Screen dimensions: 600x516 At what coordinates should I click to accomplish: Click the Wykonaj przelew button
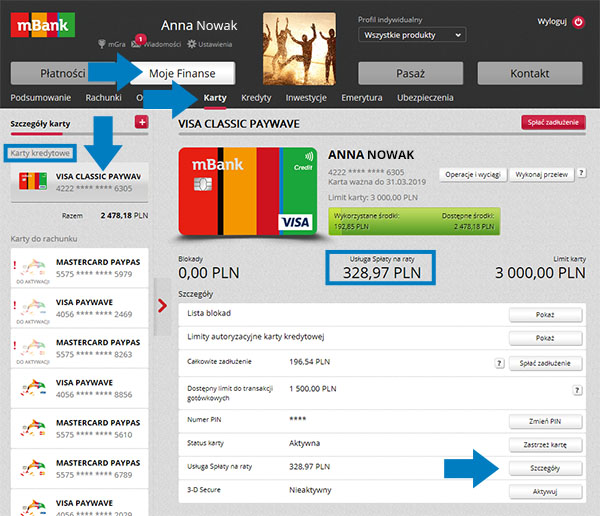541,175
